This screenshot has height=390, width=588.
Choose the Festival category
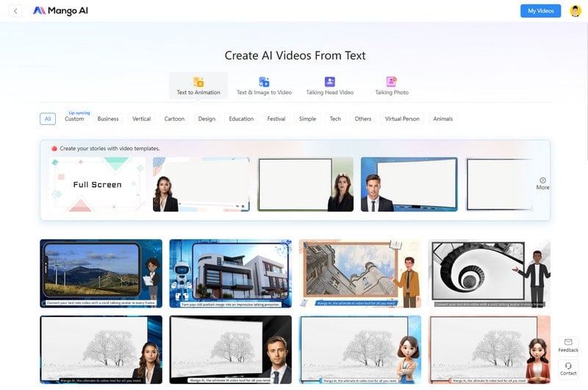[276, 118]
